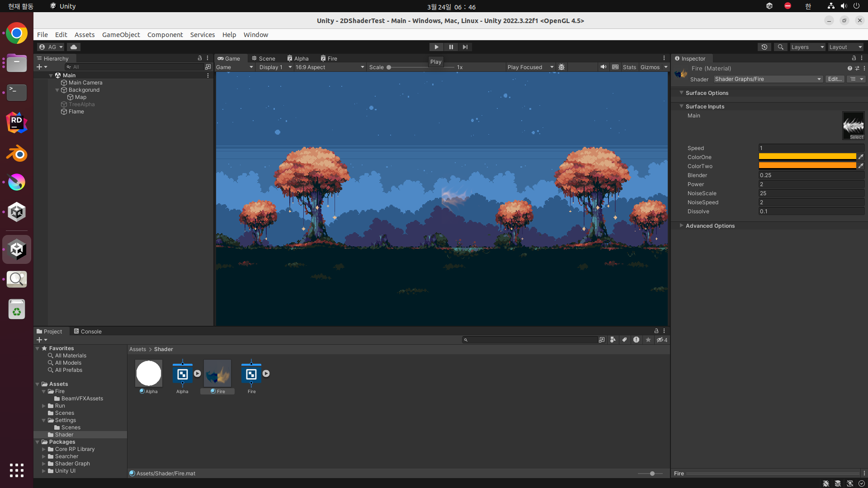
Task: Toggle the Stats overlay
Action: pyautogui.click(x=629, y=67)
